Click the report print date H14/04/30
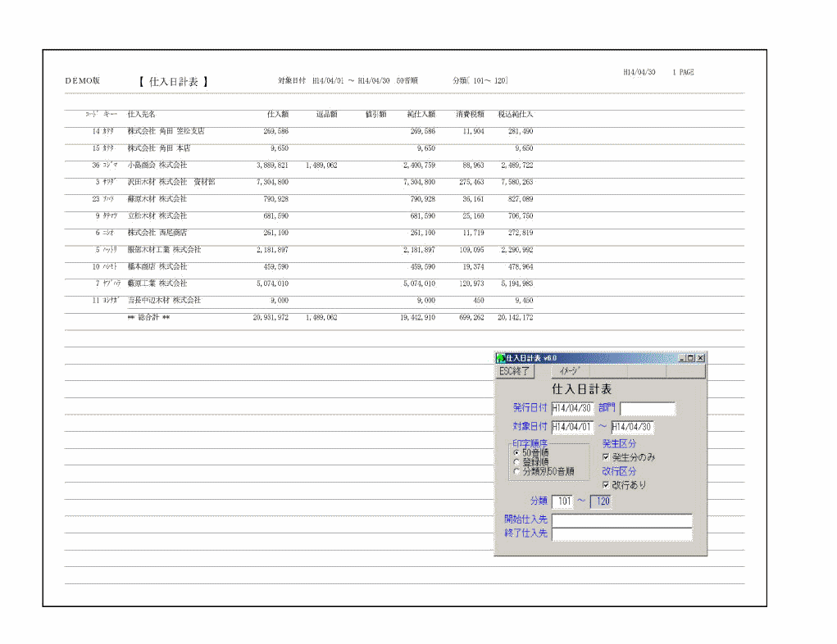 (639, 72)
